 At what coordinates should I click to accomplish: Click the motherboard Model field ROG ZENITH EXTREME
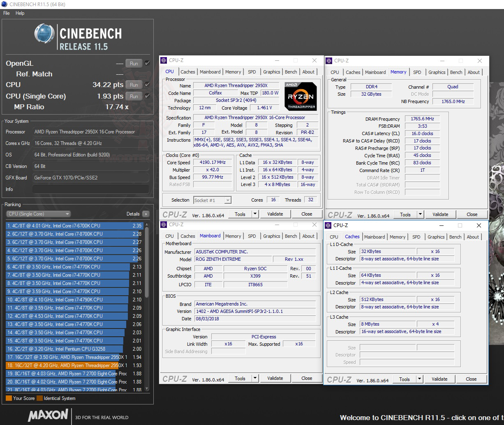233,260
